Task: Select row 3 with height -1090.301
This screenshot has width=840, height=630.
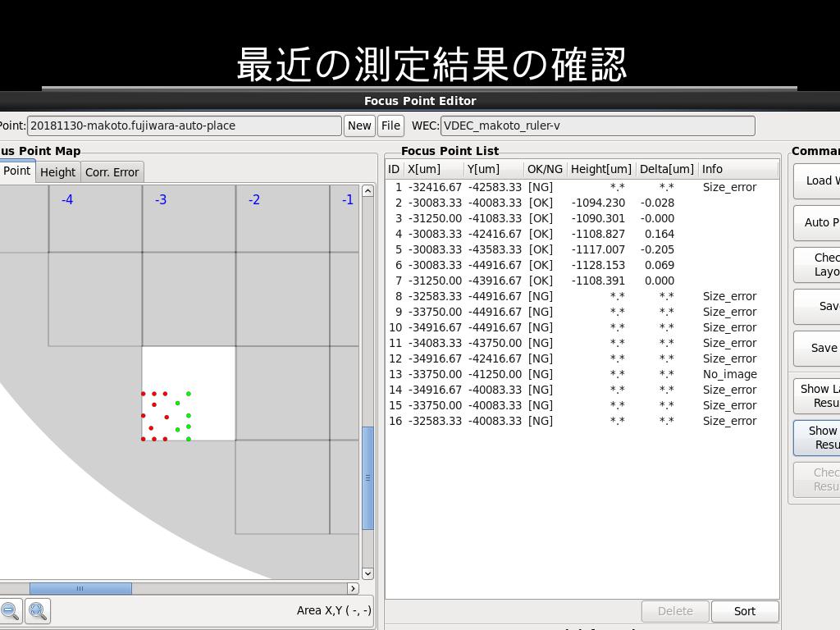Action: 582,218
